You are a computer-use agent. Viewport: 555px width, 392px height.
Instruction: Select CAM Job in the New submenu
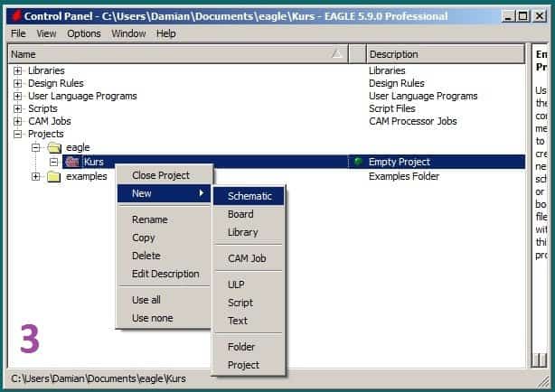pos(247,258)
